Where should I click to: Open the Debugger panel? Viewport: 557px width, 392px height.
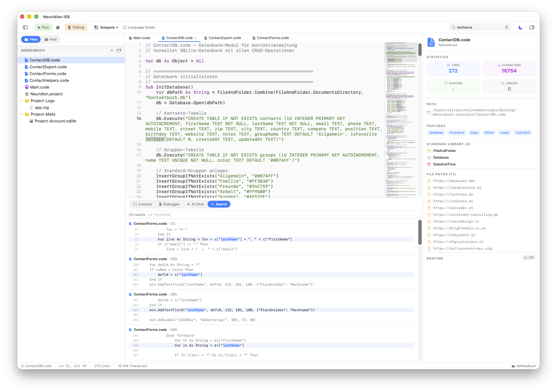pos(169,204)
